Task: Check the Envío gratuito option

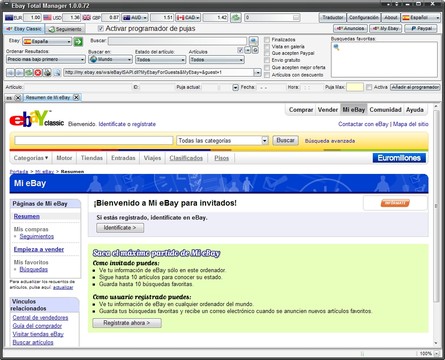Action: click(x=267, y=60)
